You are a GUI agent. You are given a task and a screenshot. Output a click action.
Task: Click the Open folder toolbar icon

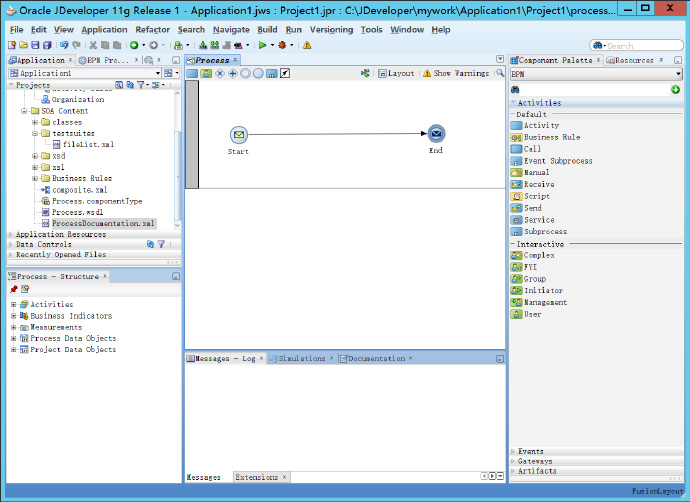(23, 45)
